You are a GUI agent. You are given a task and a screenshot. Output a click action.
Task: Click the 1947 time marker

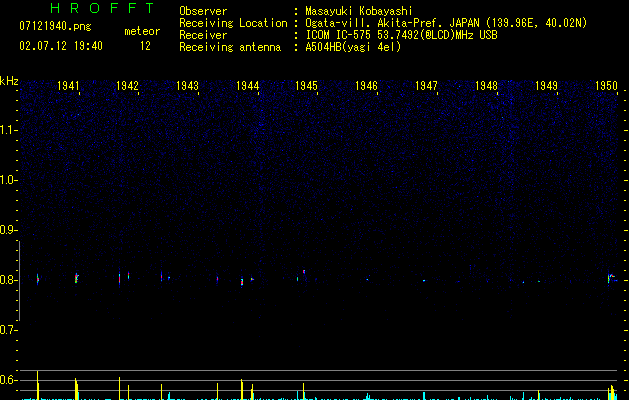[x=426, y=86]
